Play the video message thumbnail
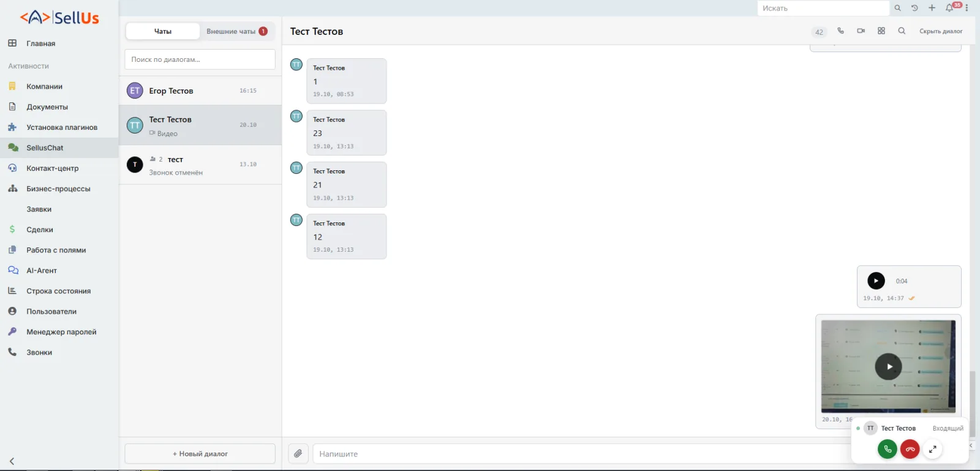Viewport: 980px width, 471px height. tap(888, 366)
